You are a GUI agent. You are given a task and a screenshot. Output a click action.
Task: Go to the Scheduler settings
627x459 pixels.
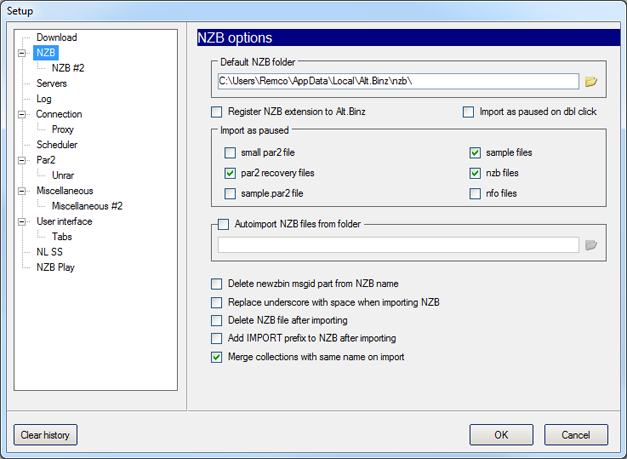[57, 145]
